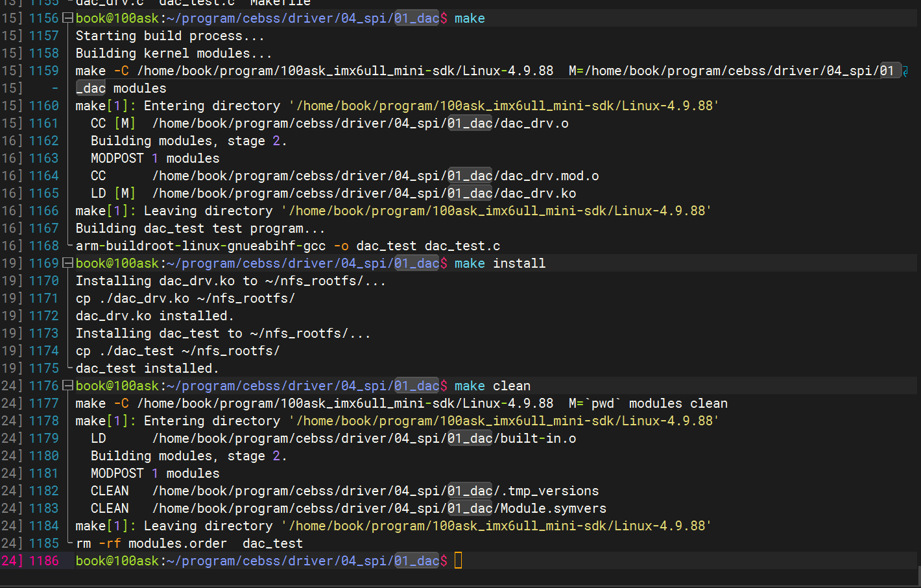
Task: Click the arm-buildroot-linux-gnueabihf-gcc command line
Action: pos(288,246)
